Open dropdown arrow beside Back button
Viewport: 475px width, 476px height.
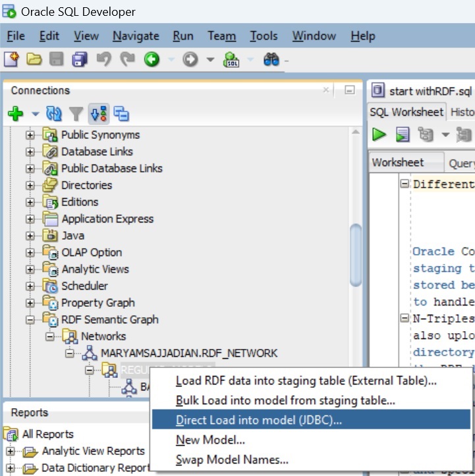[x=171, y=59]
